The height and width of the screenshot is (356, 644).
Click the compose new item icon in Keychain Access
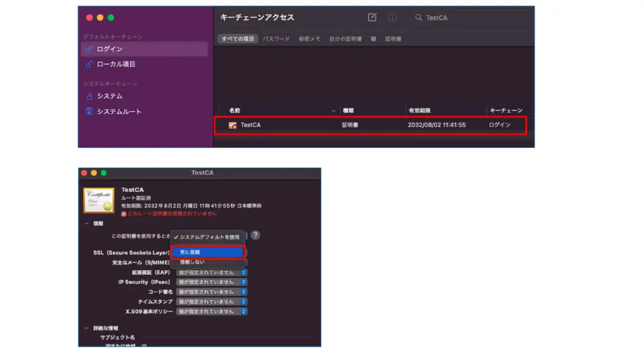coord(372,17)
